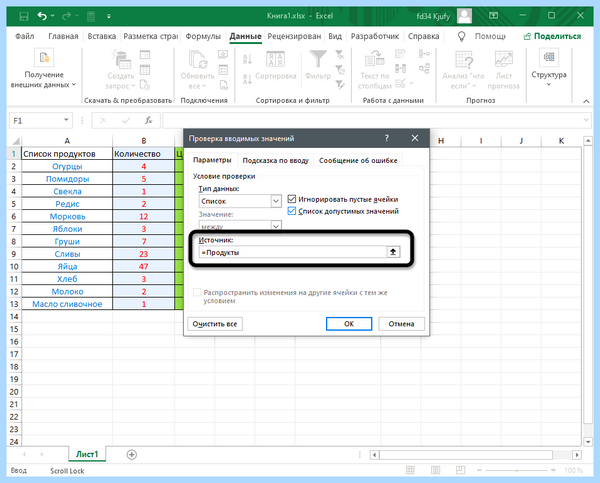The height and width of the screenshot is (483, 600).
Task: Open Quick Access Toolbar customize dropdown
Action: coord(109,16)
